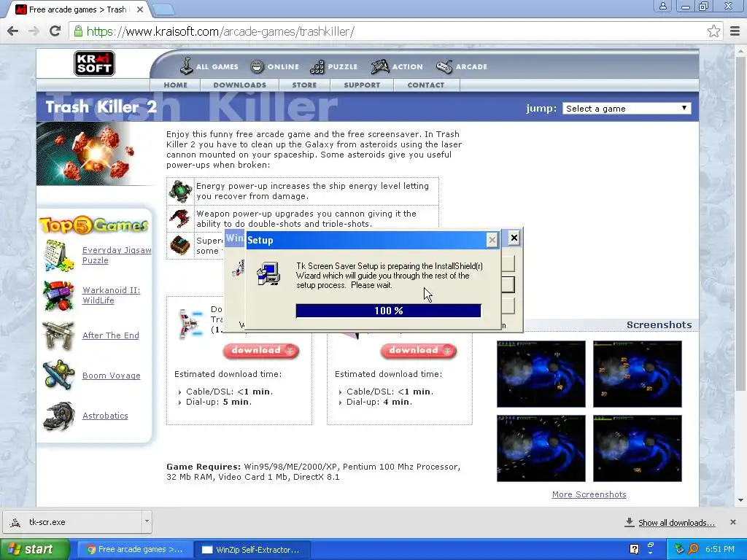The image size is (747, 560).
Task: Click the Astrobatics game icon
Action: (x=58, y=416)
